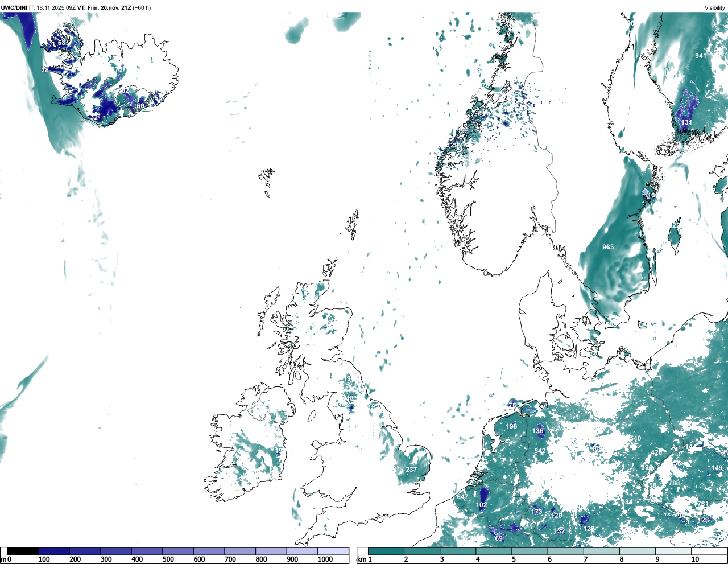The image size is (728, 564).
Task: Click the 198 value in the Netherlands
Action: tap(511, 426)
